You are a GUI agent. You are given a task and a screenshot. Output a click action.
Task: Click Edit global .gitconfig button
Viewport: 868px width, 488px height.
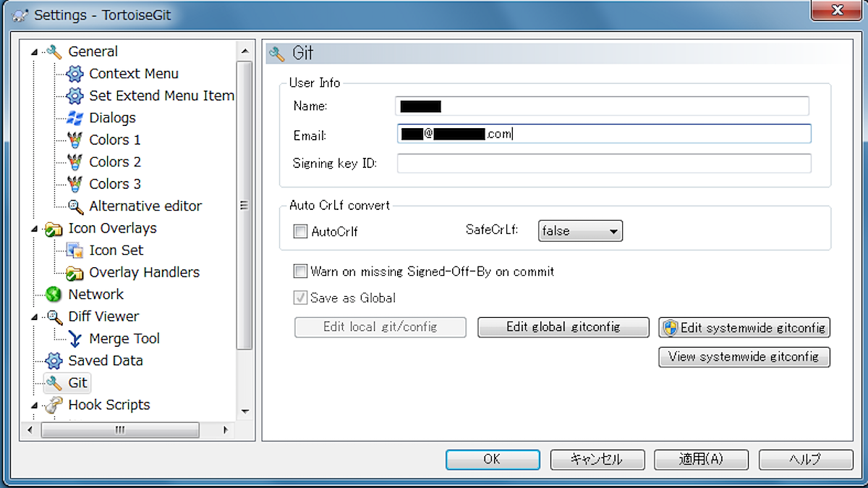pyautogui.click(x=563, y=327)
